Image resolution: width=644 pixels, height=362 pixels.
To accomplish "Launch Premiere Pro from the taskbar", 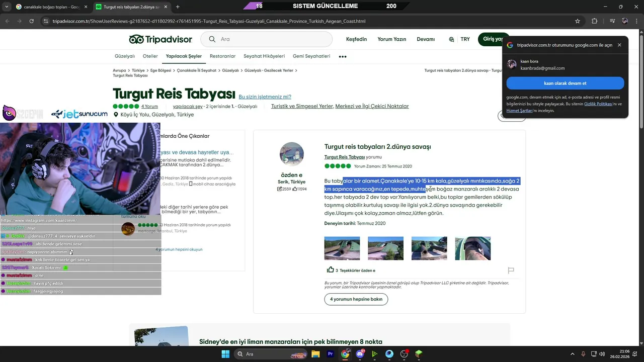I will [x=331, y=354].
